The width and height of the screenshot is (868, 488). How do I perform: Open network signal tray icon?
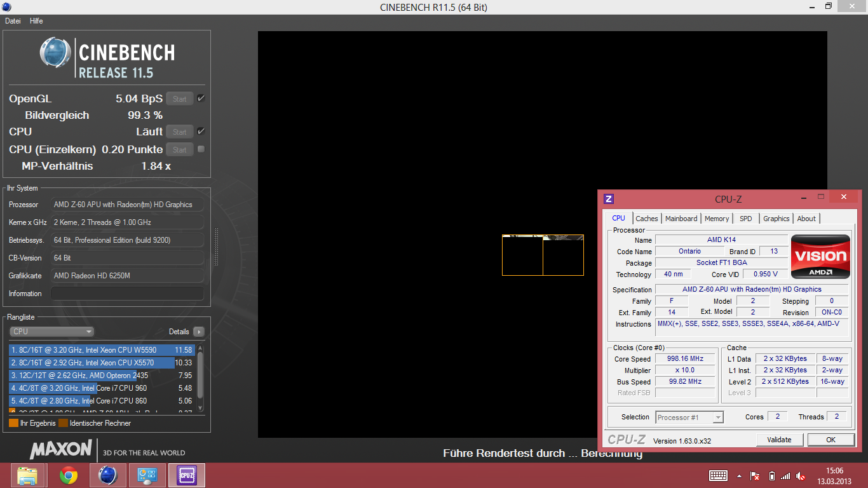[x=785, y=475]
